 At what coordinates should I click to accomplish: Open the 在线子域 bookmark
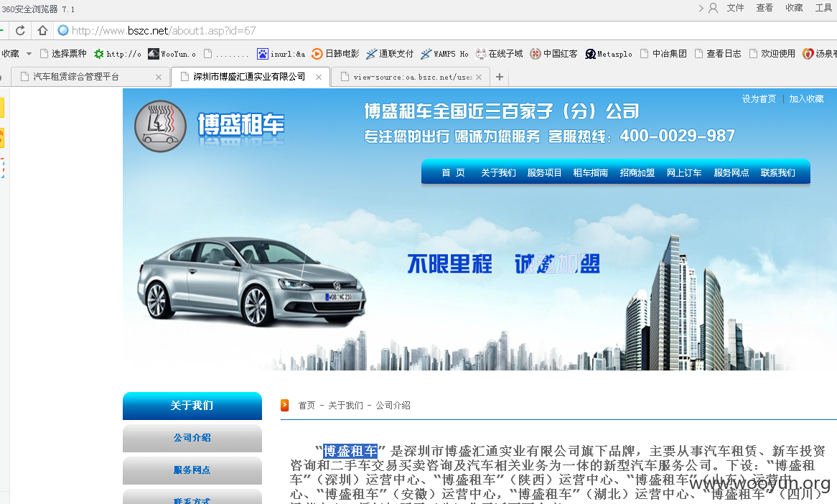499,54
